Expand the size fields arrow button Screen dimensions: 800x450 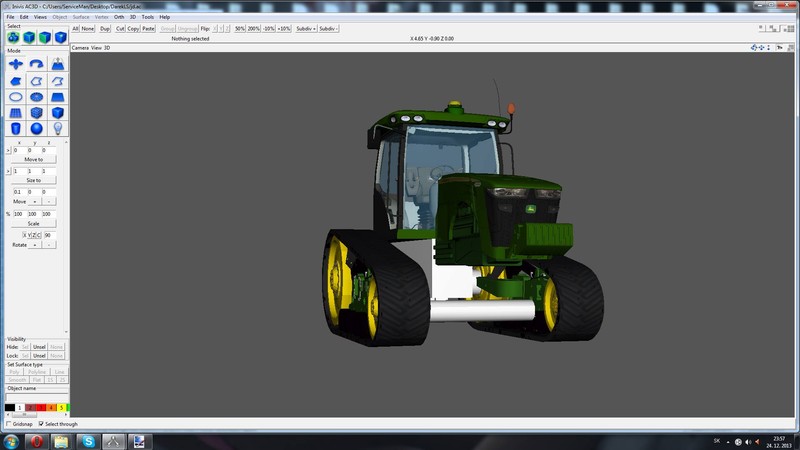(8, 171)
